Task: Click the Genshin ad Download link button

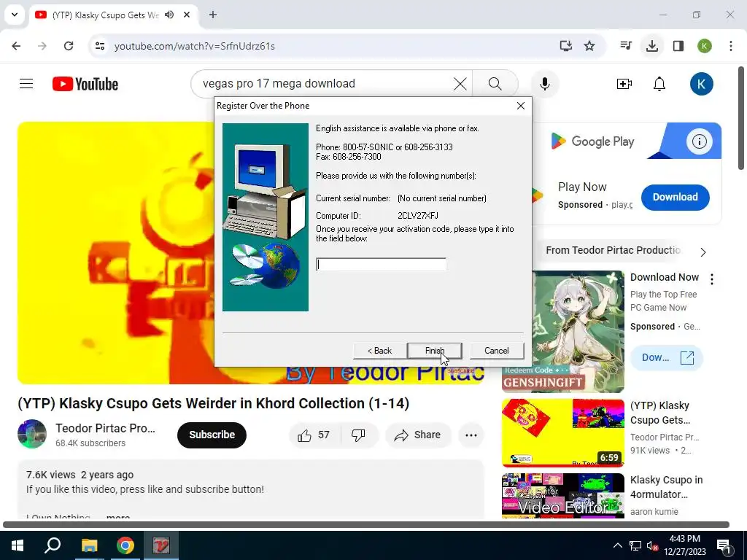Action: tap(667, 357)
